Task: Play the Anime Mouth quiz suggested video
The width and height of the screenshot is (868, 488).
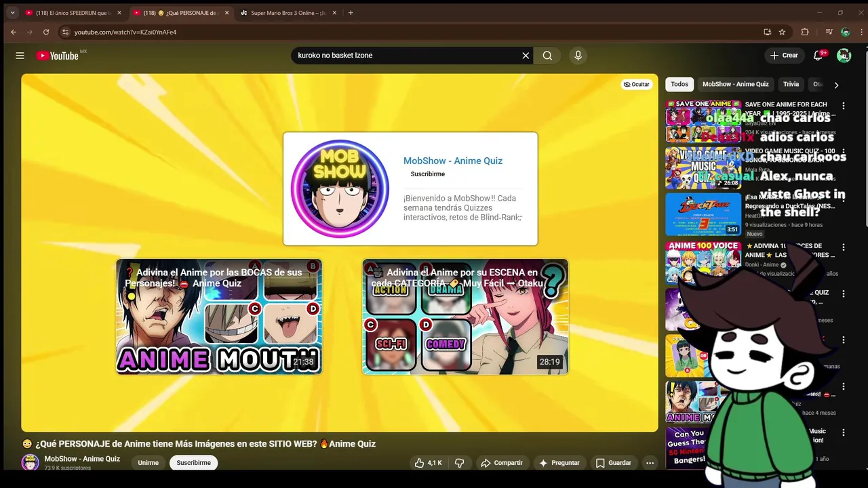Action: (219, 317)
